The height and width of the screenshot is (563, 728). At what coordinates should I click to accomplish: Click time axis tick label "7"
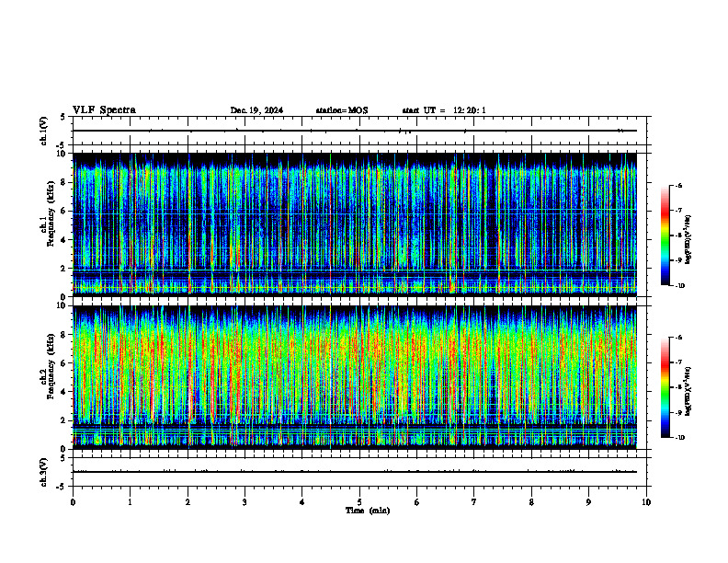(474, 502)
